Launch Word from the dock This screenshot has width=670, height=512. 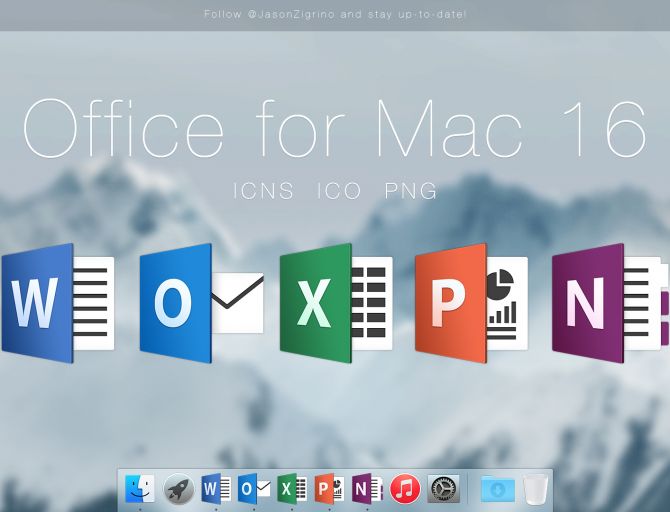(x=216, y=488)
